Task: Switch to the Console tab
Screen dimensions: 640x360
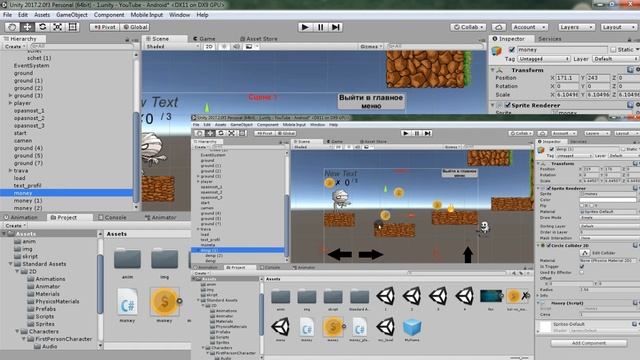Action: (113, 218)
